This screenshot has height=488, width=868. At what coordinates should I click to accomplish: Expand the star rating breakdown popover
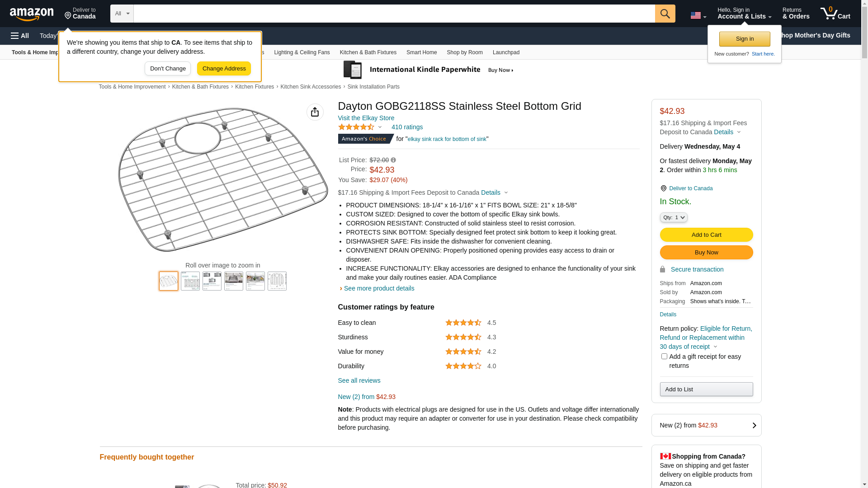tap(380, 127)
